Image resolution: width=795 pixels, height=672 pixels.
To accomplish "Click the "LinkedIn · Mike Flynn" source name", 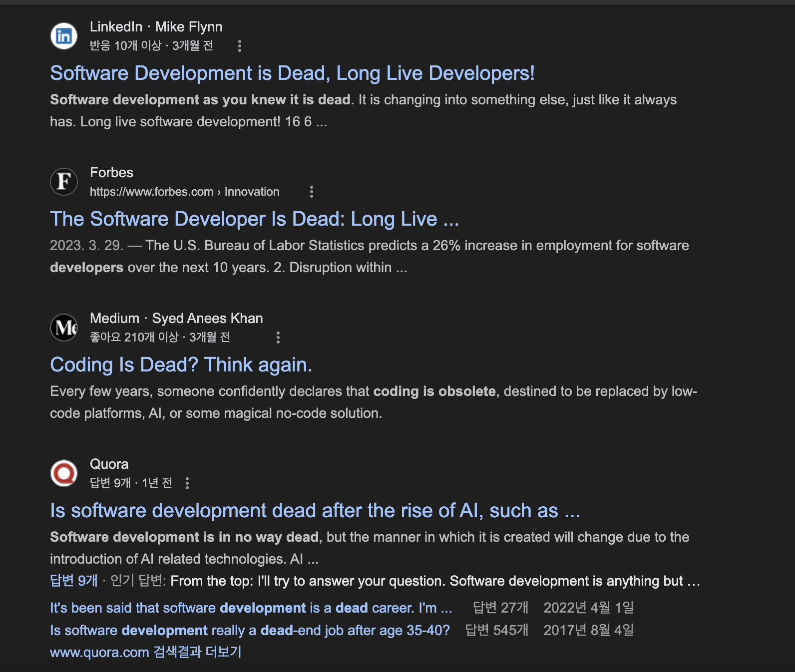I will tap(156, 27).
